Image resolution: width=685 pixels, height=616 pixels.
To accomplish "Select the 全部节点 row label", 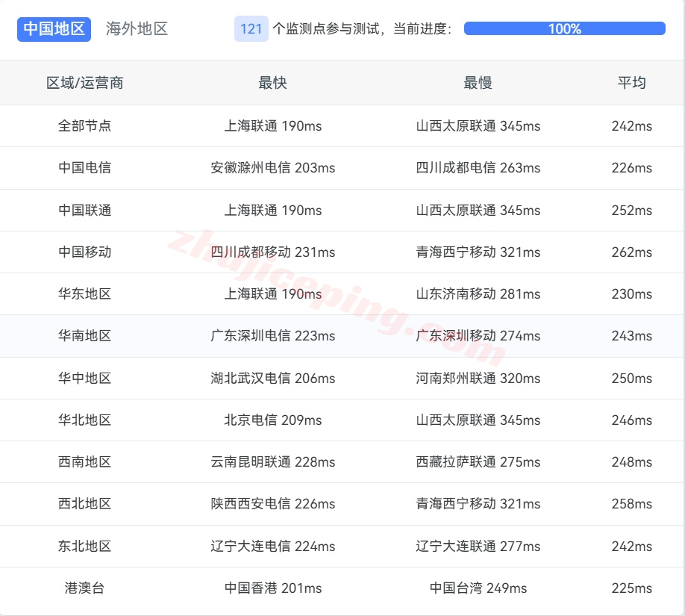I will point(85,126).
